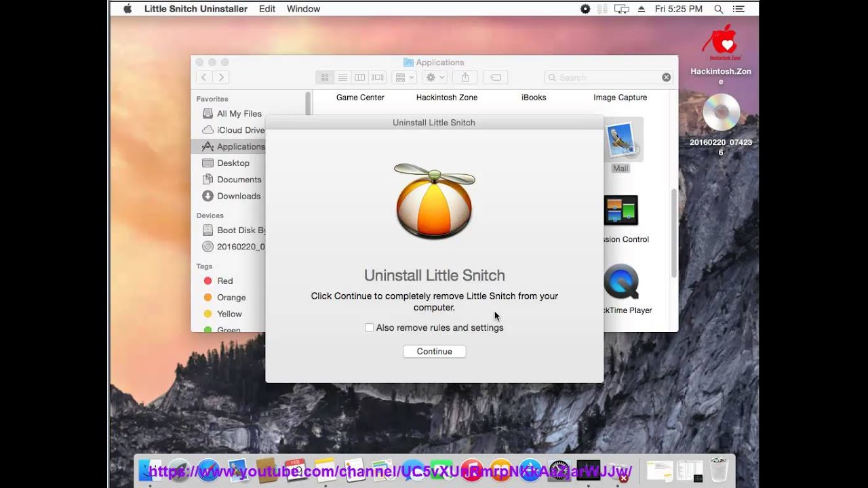
Task: Select the Yellow tag in Finder sidebar
Action: 222,314
